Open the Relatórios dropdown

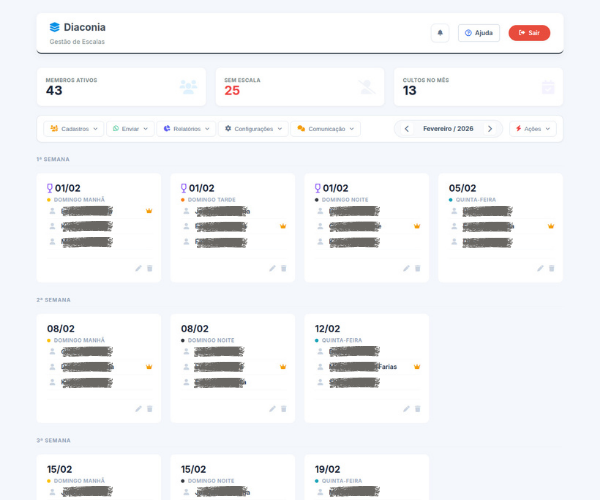(x=187, y=129)
